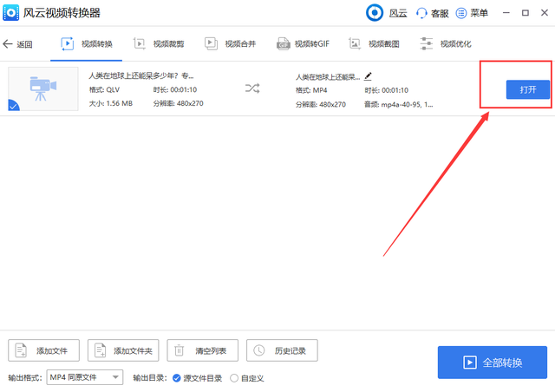Screen dimensions: 555x392
Task: Start conversion with 全部转换 button
Action: coord(493,363)
